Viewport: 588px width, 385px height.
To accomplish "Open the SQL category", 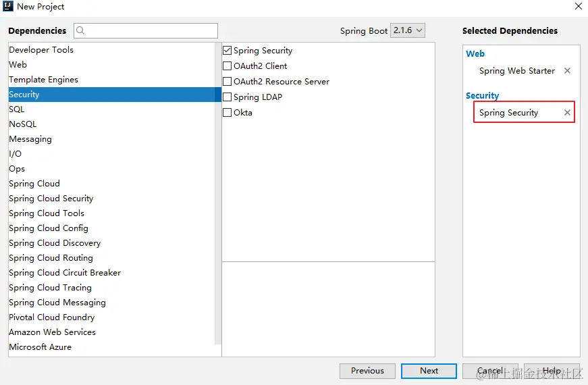I will click(112, 109).
